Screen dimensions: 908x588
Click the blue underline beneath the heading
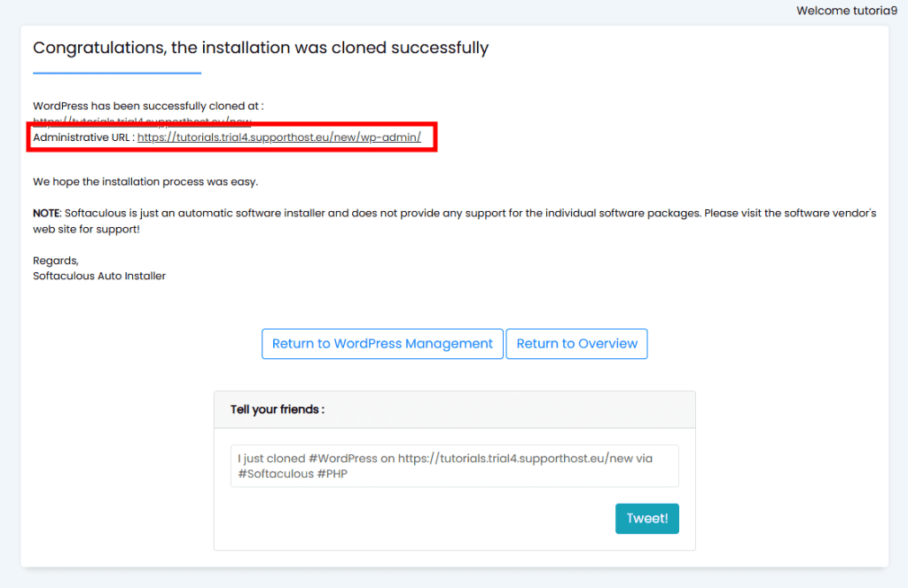[x=117, y=73]
